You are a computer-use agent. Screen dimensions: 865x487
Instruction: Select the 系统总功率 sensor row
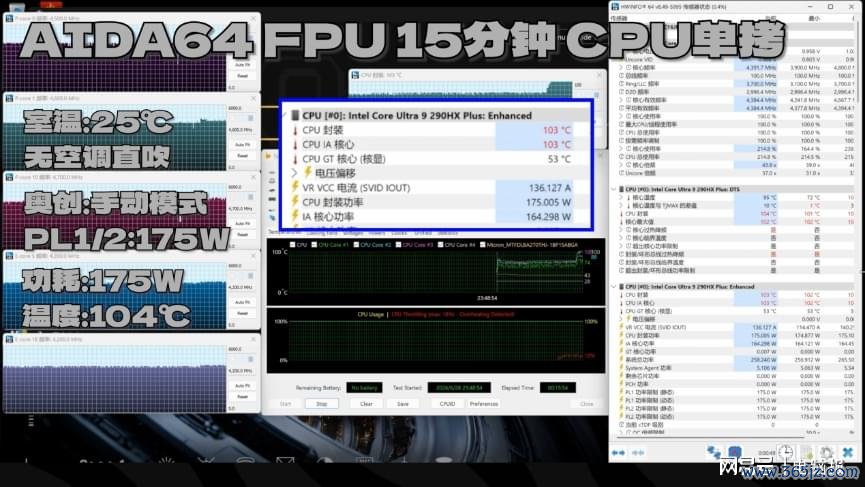click(x=734, y=360)
